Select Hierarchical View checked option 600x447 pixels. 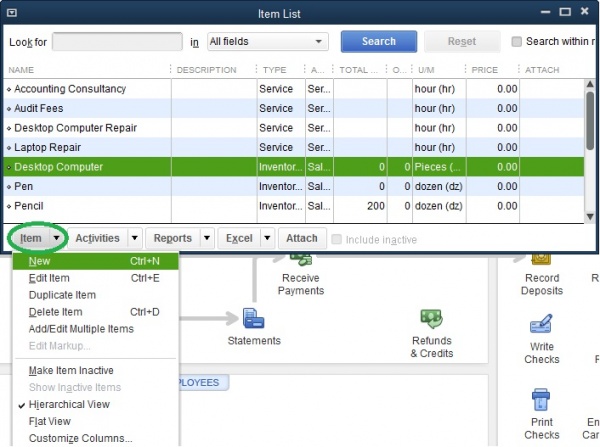69,404
